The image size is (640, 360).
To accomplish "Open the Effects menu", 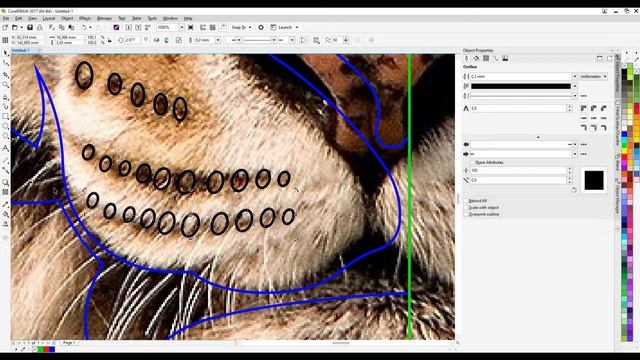I will click(x=85, y=18).
